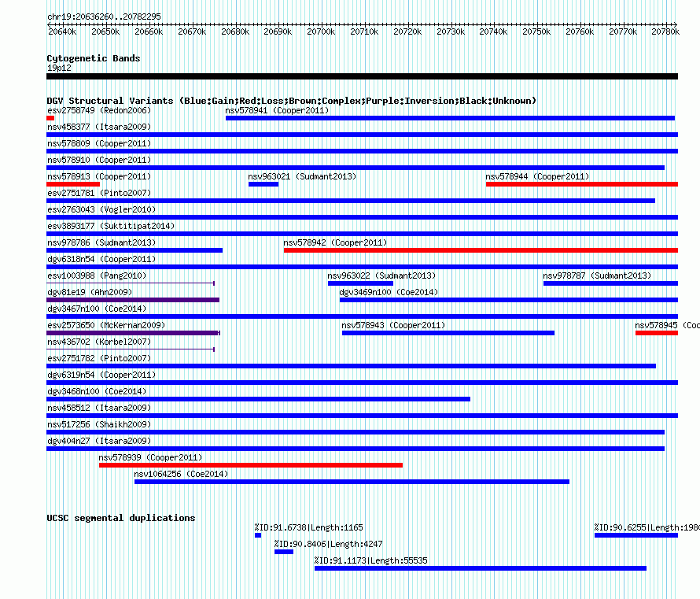The image size is (700, 599).
Task: Select dgv3469n100 (Coe2014) variant label
Action: pos(389,292)
